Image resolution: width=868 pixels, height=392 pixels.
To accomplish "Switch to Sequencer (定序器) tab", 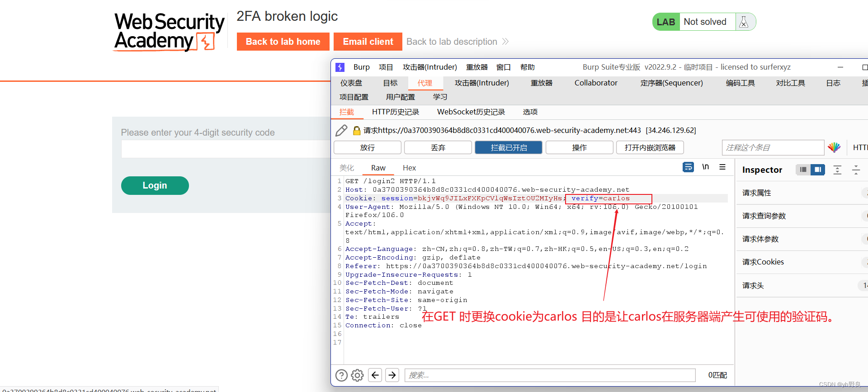I will (671, 83).
